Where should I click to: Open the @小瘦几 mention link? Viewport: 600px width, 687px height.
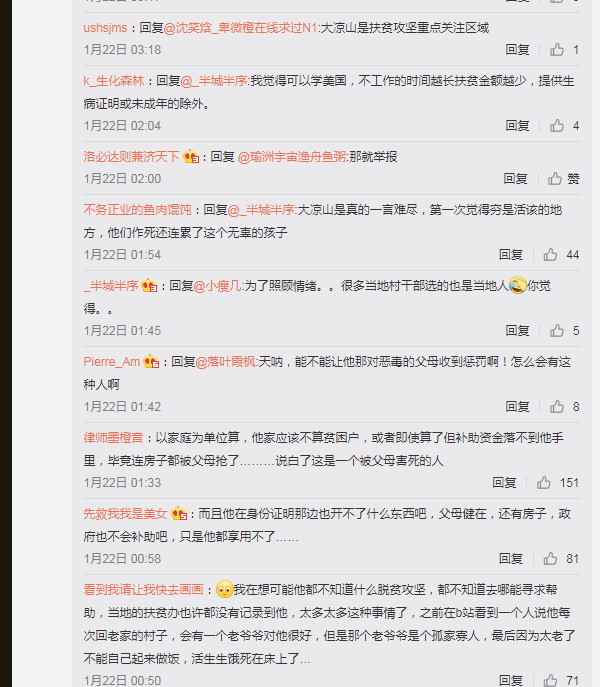pyautogui.click(x=217, y=286)
